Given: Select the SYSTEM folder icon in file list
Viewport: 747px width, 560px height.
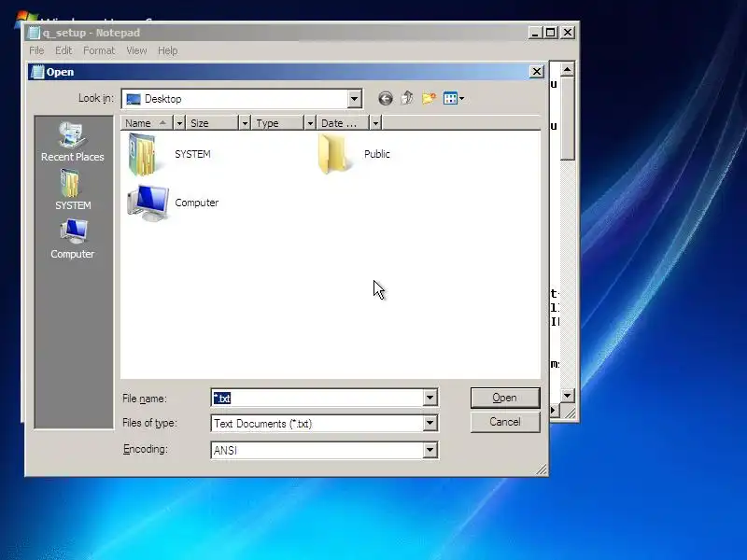Looking at the screenshot, I should tap(145, 155).
